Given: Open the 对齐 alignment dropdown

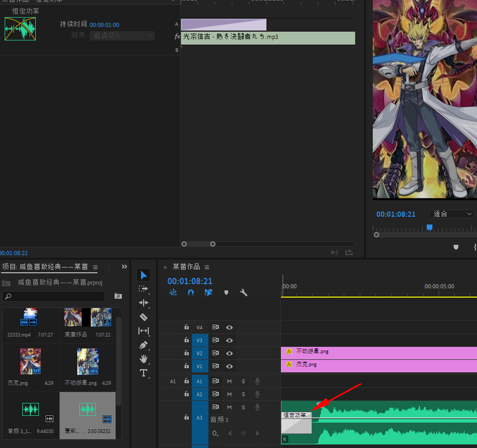Looking at the screenshot, I should pos(122,36).
